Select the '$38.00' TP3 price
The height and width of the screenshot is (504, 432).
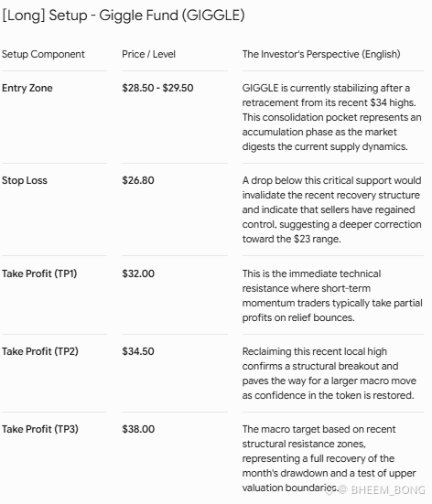[x=138, y=429]
